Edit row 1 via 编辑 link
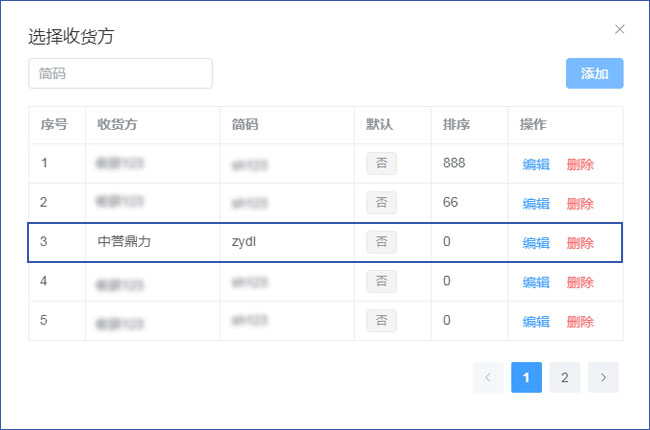 [536, 164]
